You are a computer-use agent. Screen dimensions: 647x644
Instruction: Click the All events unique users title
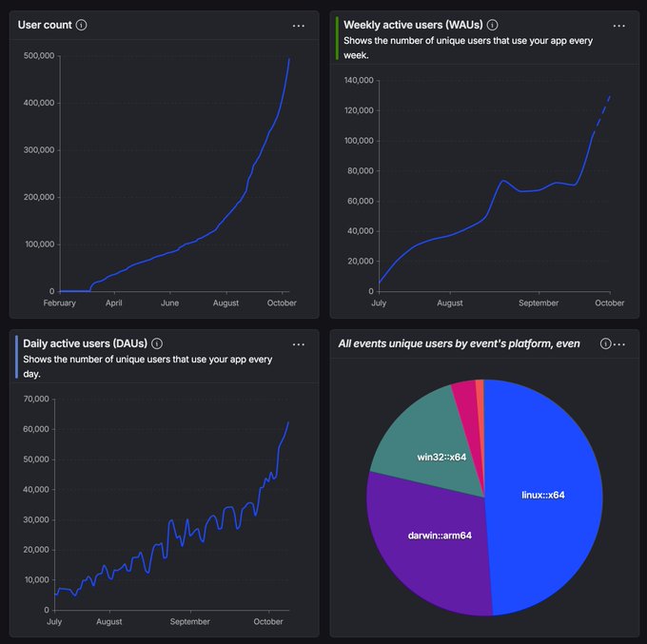click(459, 343)
